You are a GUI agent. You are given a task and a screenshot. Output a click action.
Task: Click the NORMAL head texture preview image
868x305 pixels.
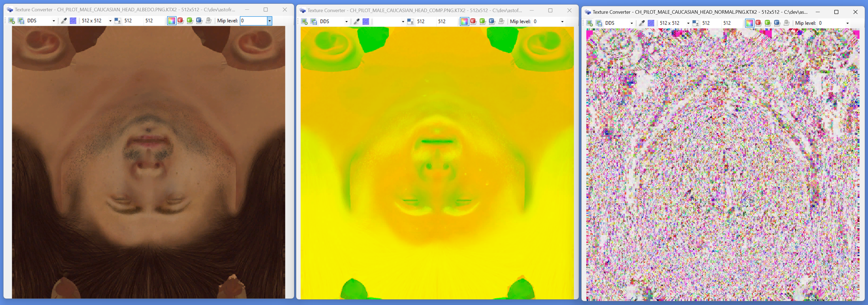[x=723, y=165]
